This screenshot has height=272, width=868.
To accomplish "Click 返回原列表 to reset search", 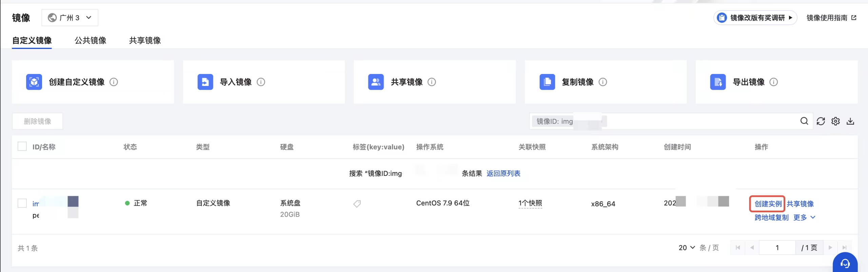I will [503, 174].
